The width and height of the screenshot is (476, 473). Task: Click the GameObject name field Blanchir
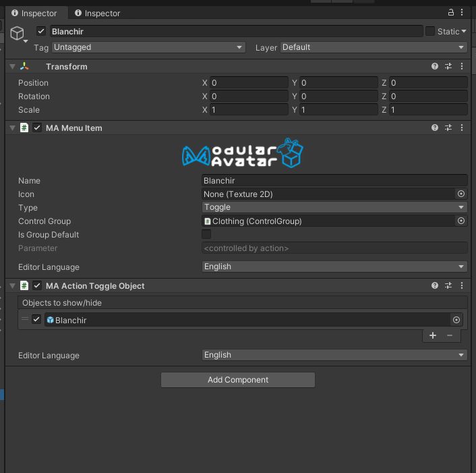coord(236,31)
